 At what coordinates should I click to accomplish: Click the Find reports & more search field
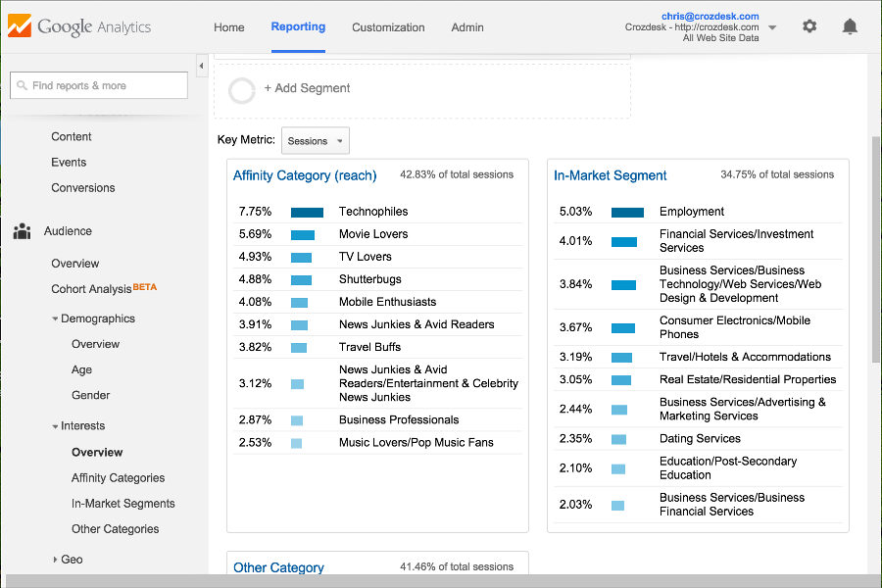point(106,86)
